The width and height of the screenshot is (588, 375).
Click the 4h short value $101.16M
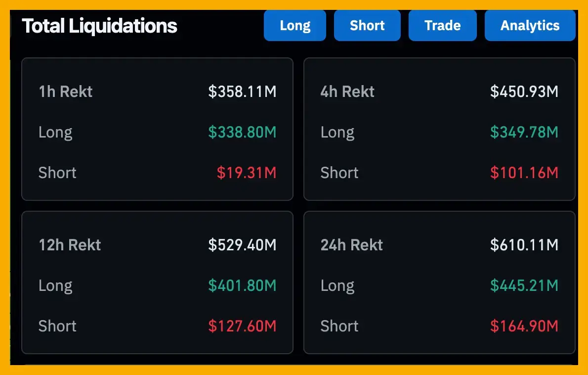(524, 173)
